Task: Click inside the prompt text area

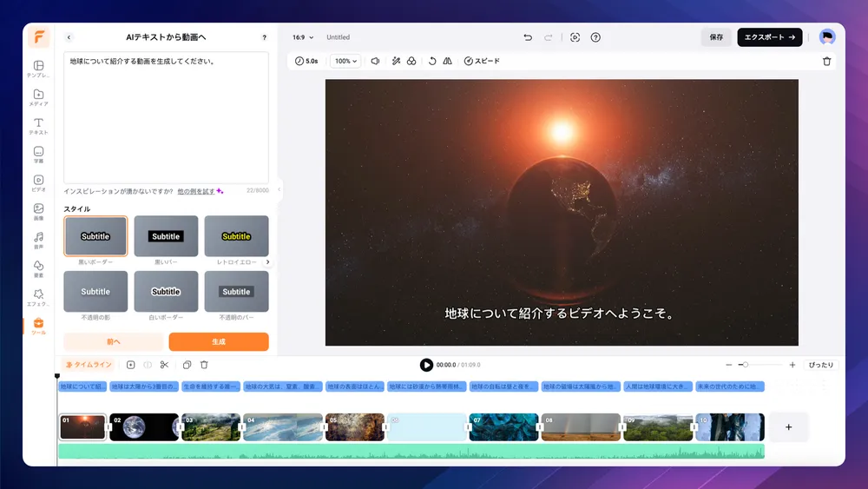Action: tap(166, 117)
